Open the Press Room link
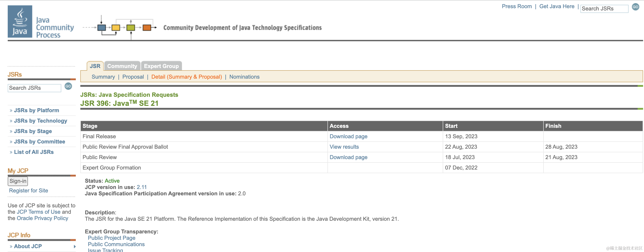Viewport: 644px width, 252px height. point(516,6)
